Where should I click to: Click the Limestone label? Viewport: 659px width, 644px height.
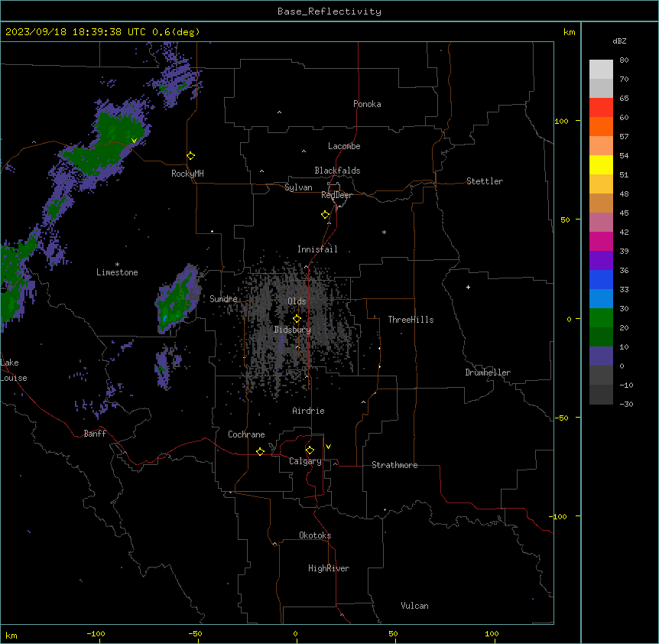[x=117, y=272]
